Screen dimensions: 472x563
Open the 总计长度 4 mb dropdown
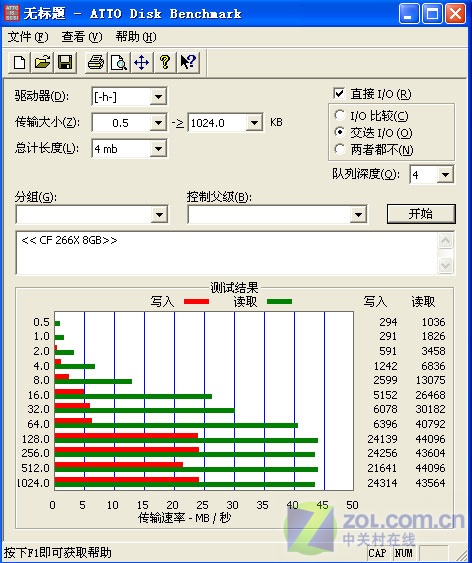click(158, 149)
